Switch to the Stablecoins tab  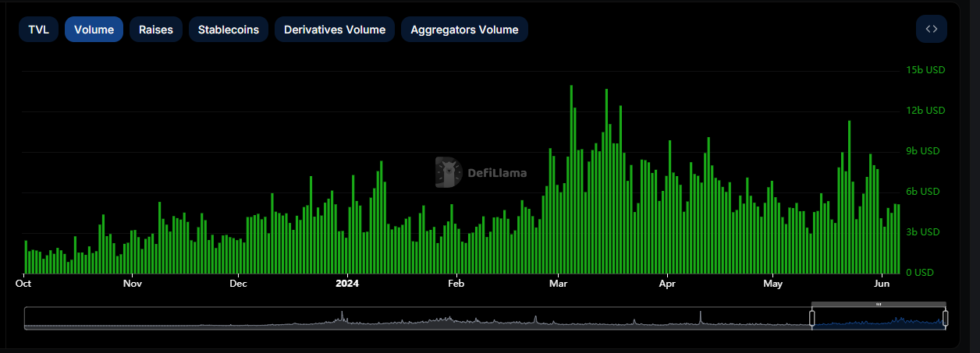tap(229, 30)
